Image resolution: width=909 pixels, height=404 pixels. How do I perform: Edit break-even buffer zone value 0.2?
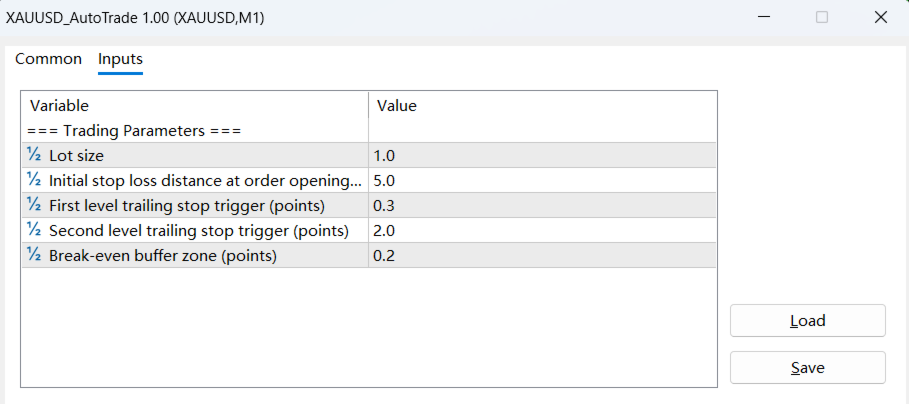[540, 255]
